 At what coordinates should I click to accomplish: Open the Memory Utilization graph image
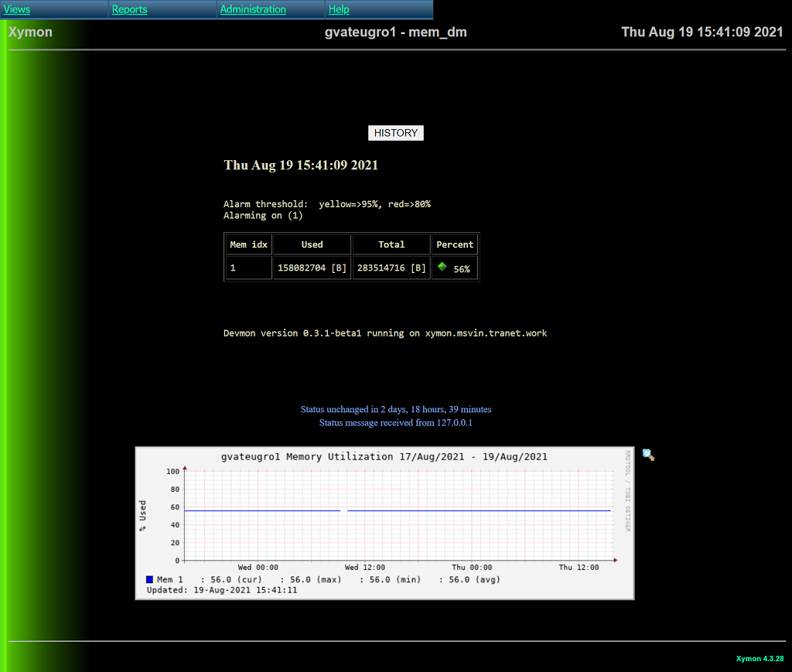click(x=384, y=522)
